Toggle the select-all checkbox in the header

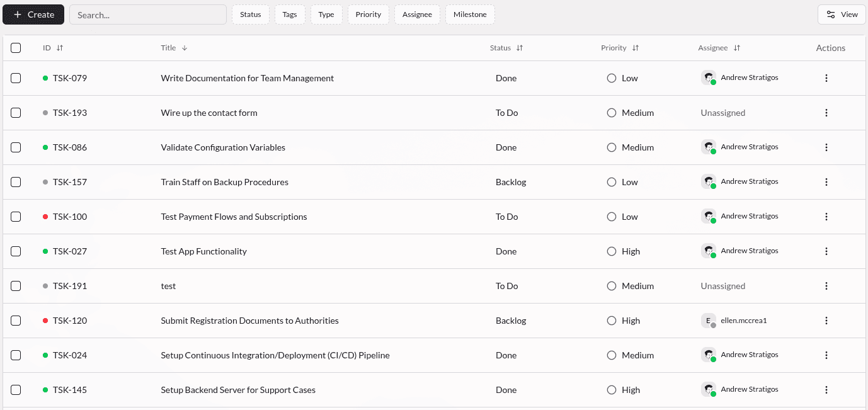tap(16, 47)
